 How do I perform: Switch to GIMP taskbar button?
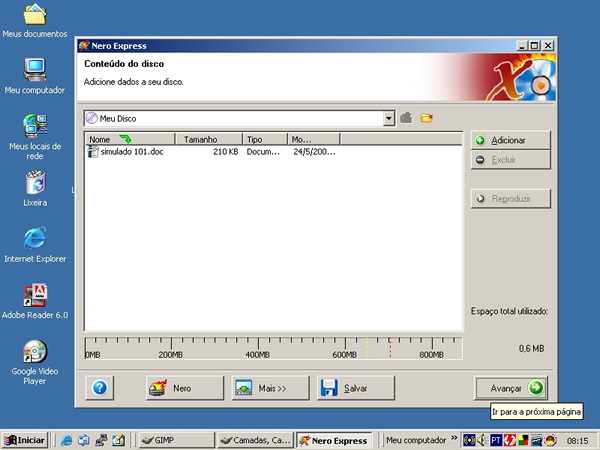coord(176,440)
